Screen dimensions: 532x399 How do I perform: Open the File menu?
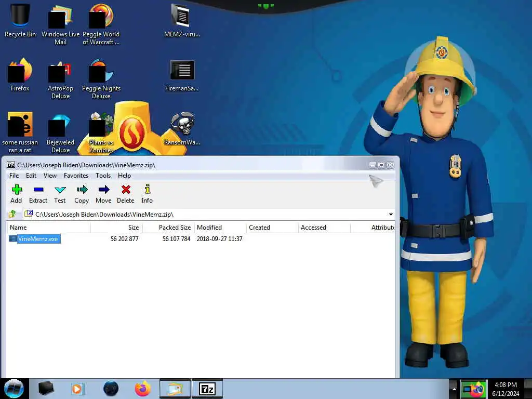pyautogui.click(x=14, y=176)
